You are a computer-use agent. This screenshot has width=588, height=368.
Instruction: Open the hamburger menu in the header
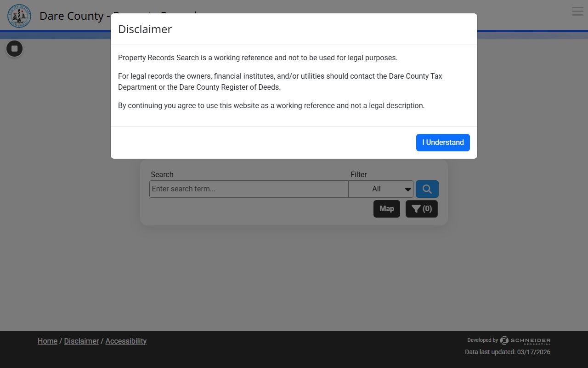[x=577, y=11]
